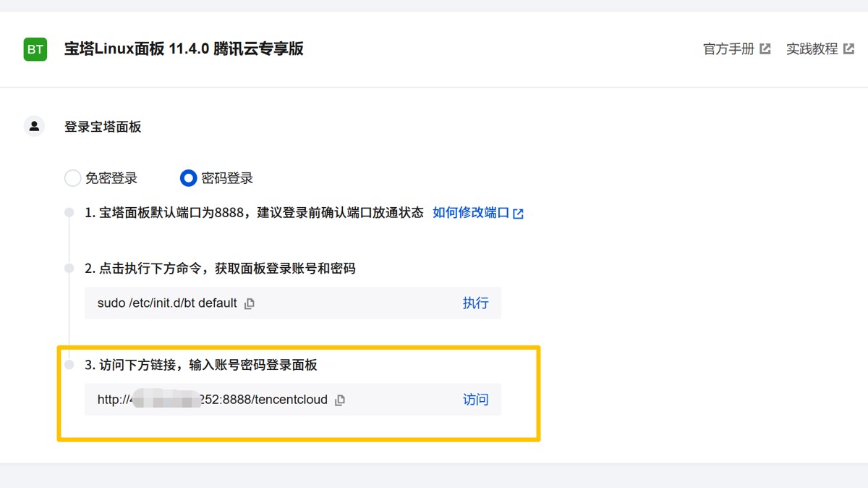The width and height of the screenshot is (868, 488).
Task: Select the 密码登录 radio option
Action: pyautogui.click(x=189, y=178)
